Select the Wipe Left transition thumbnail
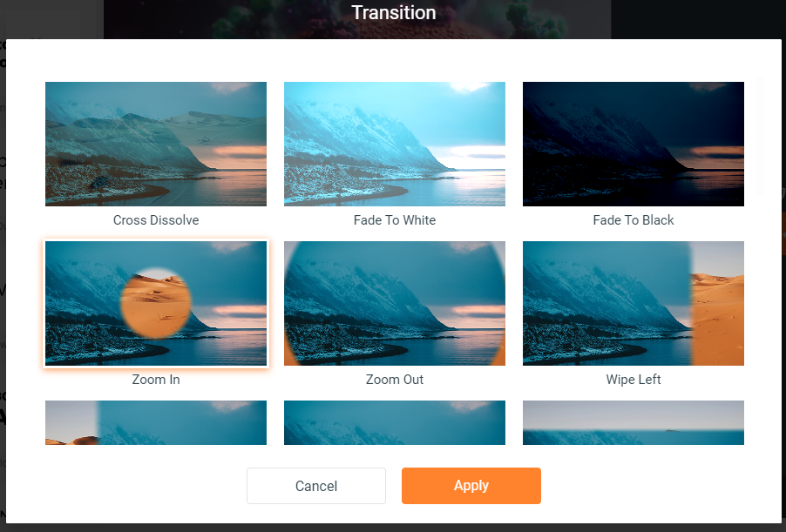 [634, 303]
